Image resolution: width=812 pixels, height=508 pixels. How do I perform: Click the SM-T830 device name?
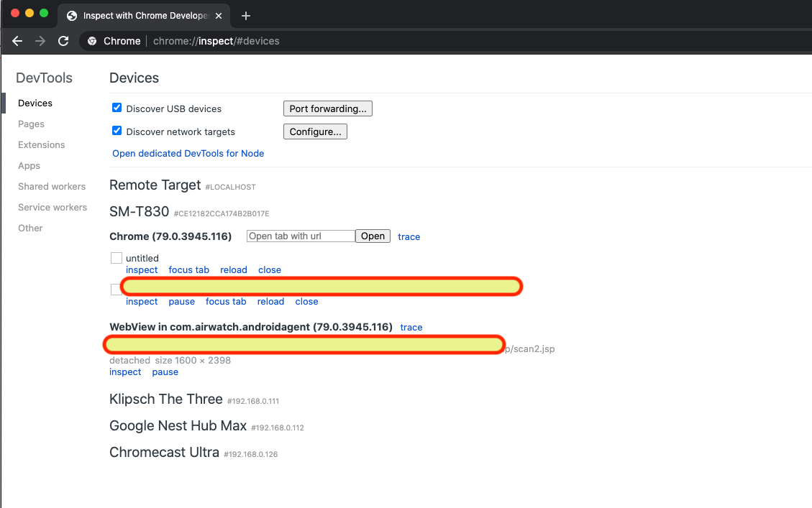tap(140, 211)
